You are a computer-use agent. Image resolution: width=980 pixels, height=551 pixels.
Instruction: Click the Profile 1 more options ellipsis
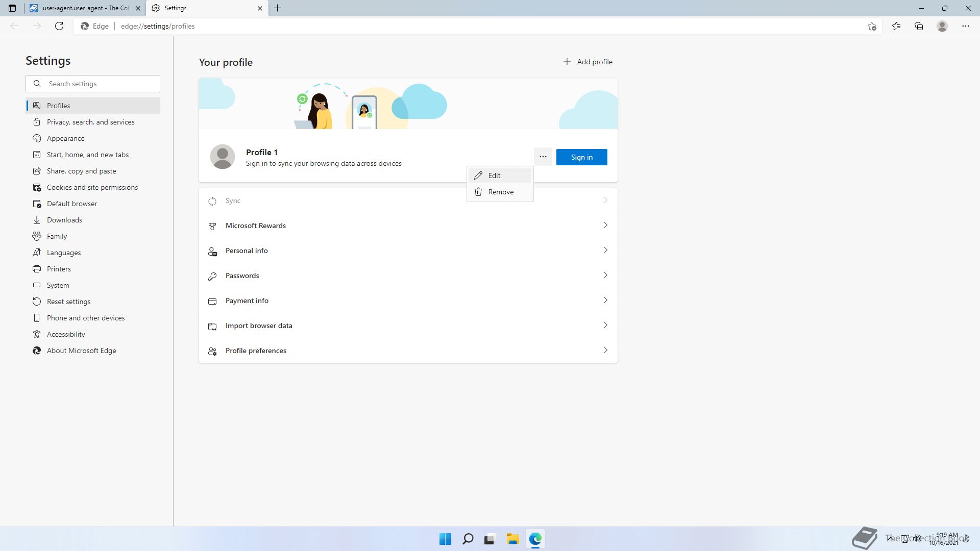click(x=543, y=157)
